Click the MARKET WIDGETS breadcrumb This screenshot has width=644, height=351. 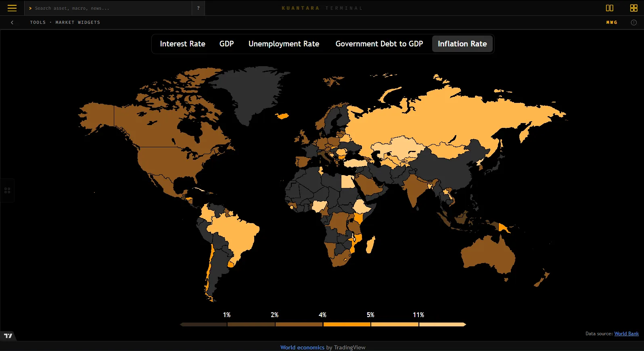tap(78, 23)
